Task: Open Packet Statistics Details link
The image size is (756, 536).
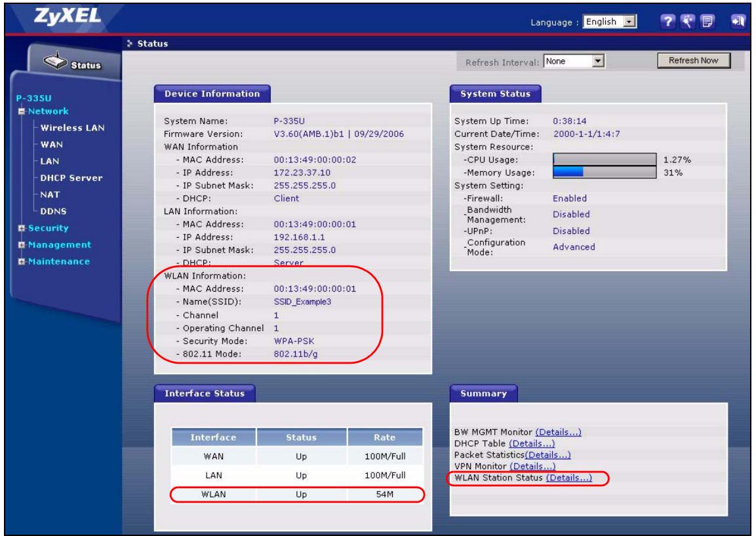Action: [x=547, y=455]
